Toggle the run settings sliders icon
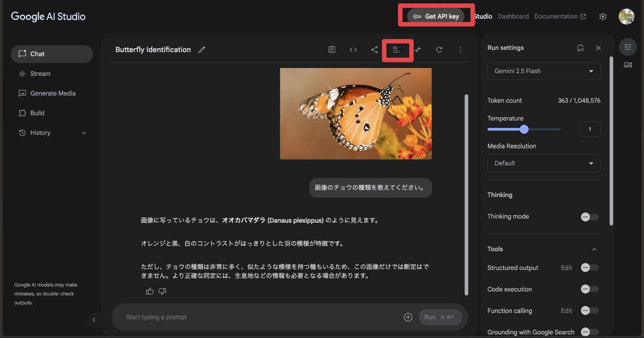The width and height of the screenshot is (644, 338). click(628, 47)
